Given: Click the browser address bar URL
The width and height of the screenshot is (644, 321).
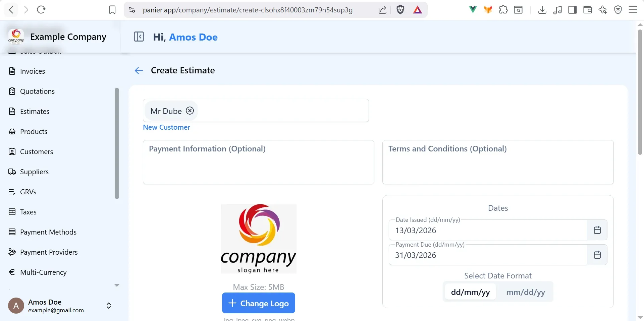Looking at the screenshot, I should click(248, 10).
